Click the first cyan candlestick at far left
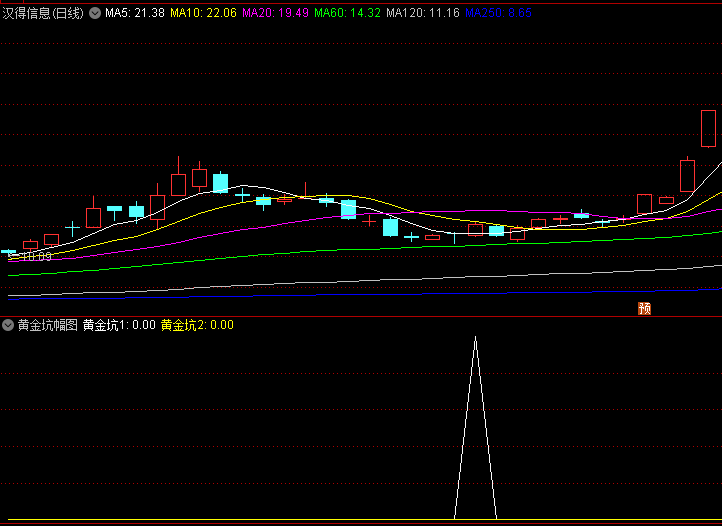The image size is (722, 526). pos(9,252)
